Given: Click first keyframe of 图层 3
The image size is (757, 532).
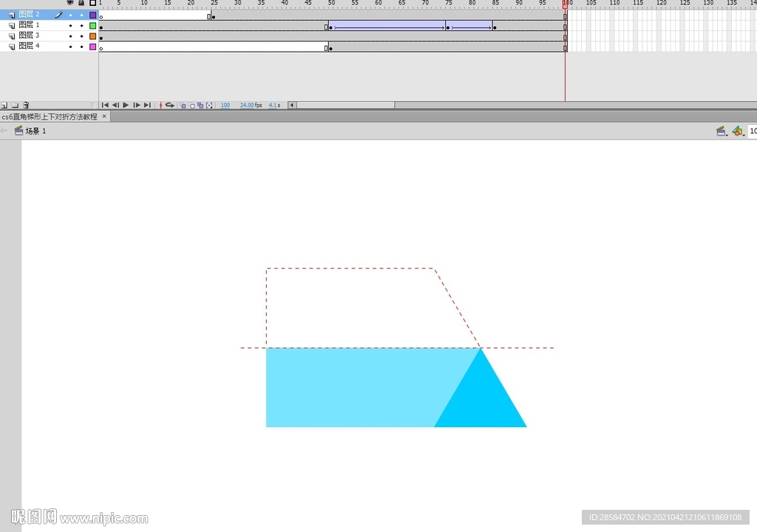Looking at the screenshot, I should pyautogui.click(x=101, y=37).
